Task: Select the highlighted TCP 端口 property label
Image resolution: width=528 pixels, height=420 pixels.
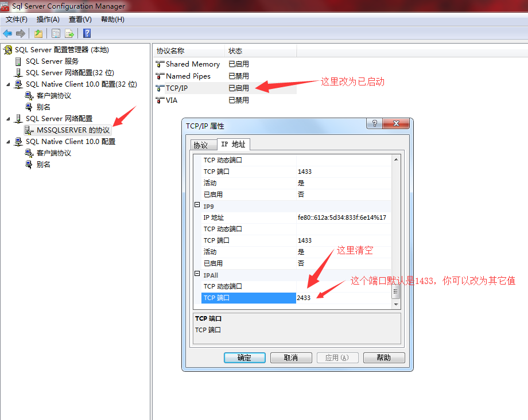Action: point(249,298)
